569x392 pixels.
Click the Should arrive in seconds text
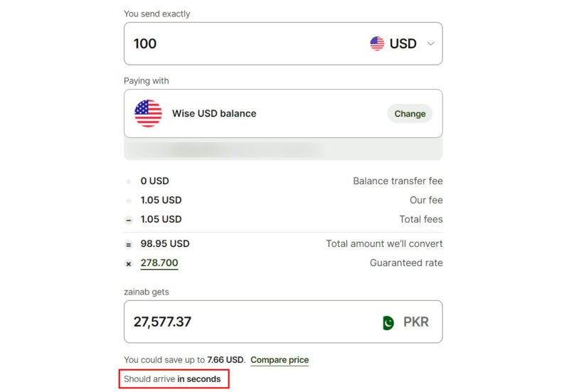pos(173,379)
